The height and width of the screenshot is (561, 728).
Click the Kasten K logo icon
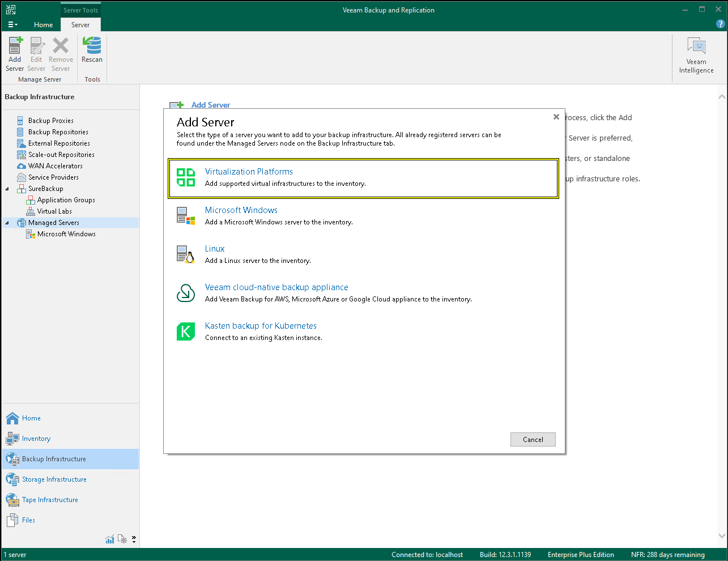coord(186,331)
